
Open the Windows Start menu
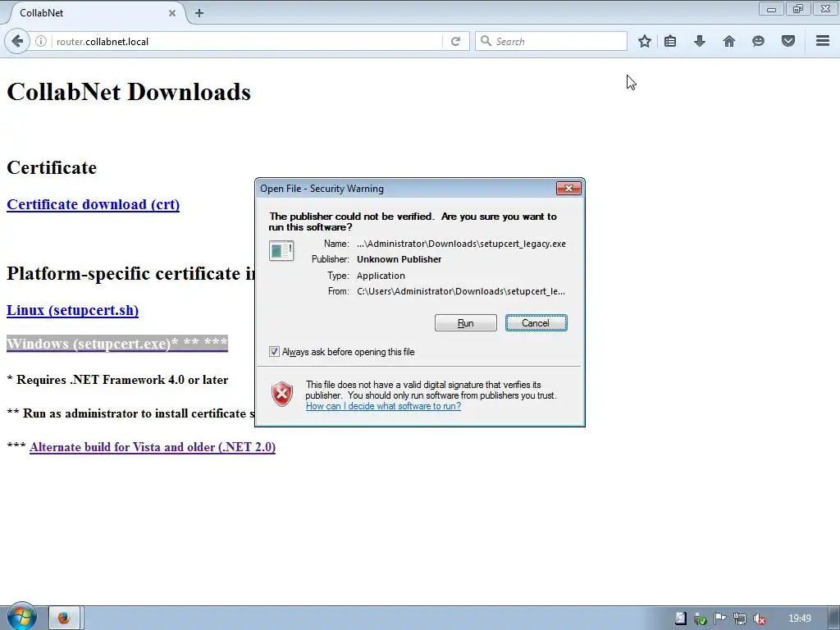(21, 617)
